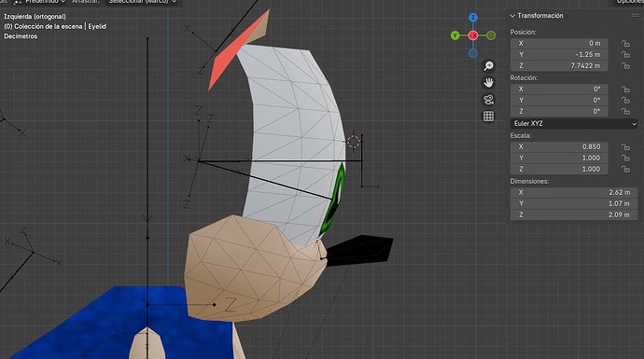Open the Euler XYZ rotation mode dropdown
Viewport: 644px width, 359px height.
574,123
